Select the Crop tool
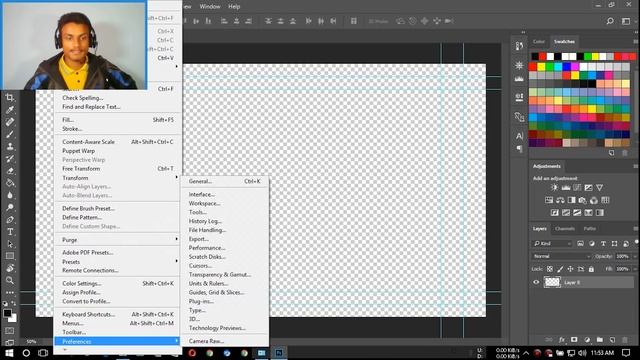 click(x=10, y=97)
